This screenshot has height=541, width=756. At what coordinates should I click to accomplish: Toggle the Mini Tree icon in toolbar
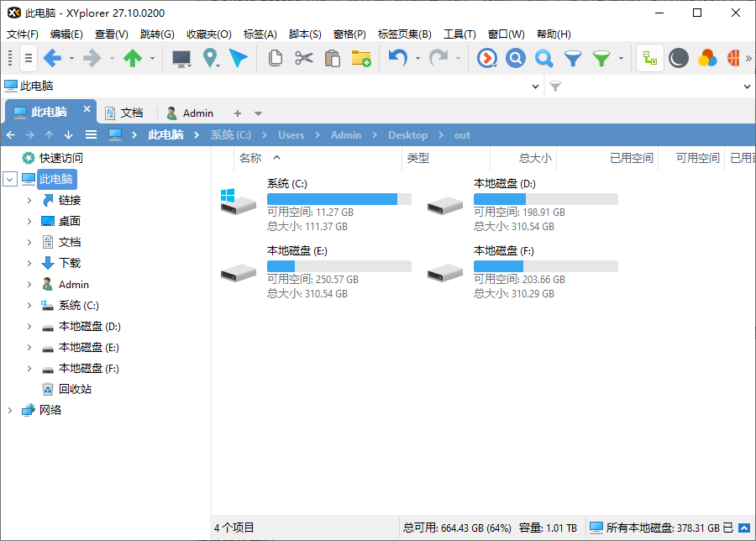(651, 59)
